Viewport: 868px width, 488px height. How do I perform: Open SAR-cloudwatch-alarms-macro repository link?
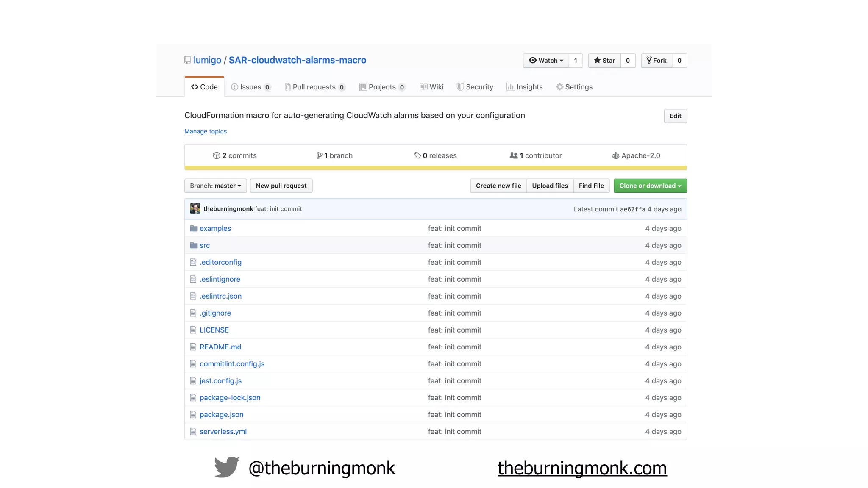tap(298, 60)
